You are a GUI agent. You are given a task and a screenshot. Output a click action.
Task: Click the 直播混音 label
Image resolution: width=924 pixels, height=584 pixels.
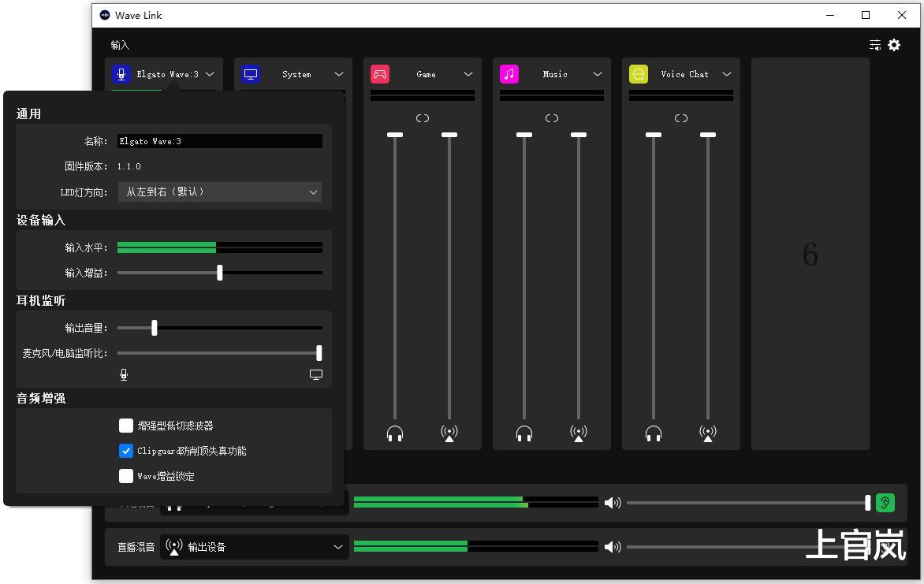(136, 547)
